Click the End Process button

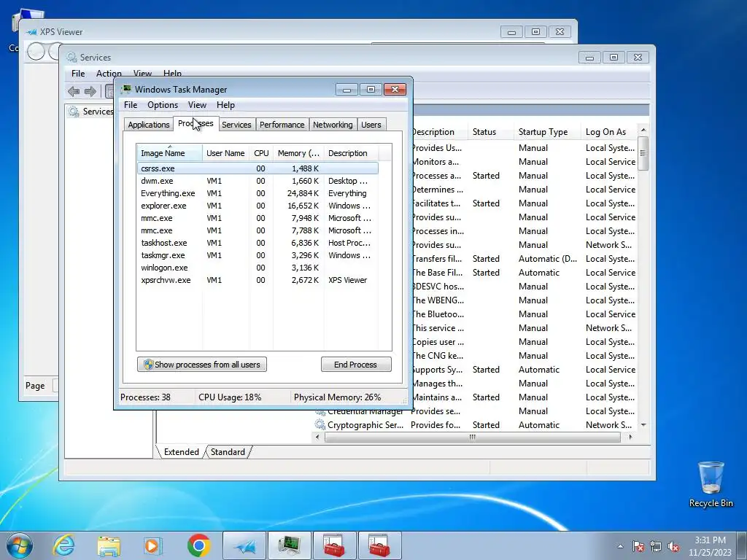pos(356,365)
